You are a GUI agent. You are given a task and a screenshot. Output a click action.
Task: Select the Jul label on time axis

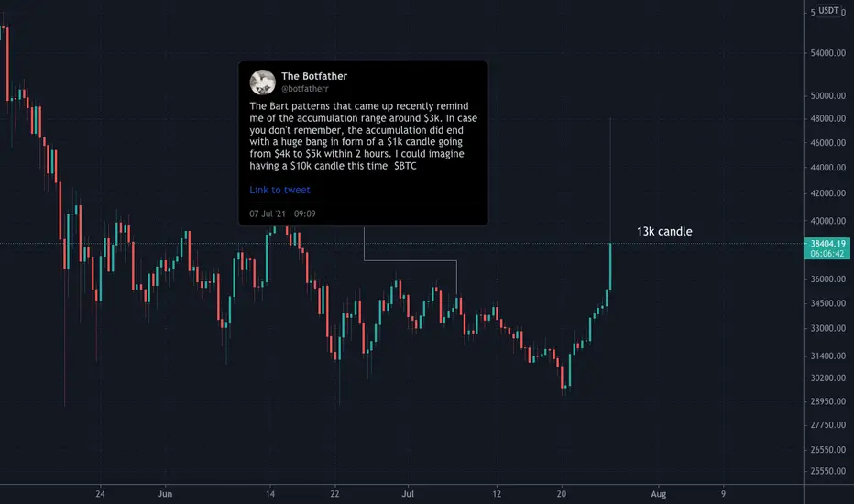pyautogui.click(x=408, y=494)
